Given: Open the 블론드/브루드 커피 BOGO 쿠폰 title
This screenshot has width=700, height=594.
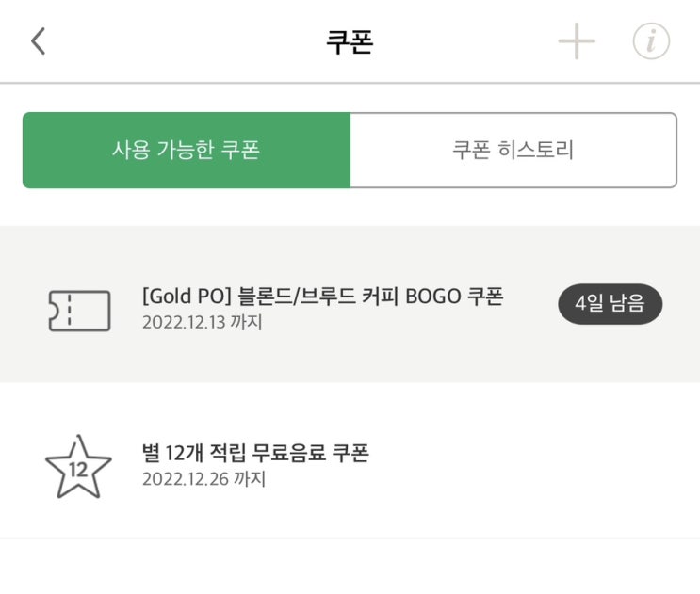Looking at the screenshot, I should pos(322,297).
